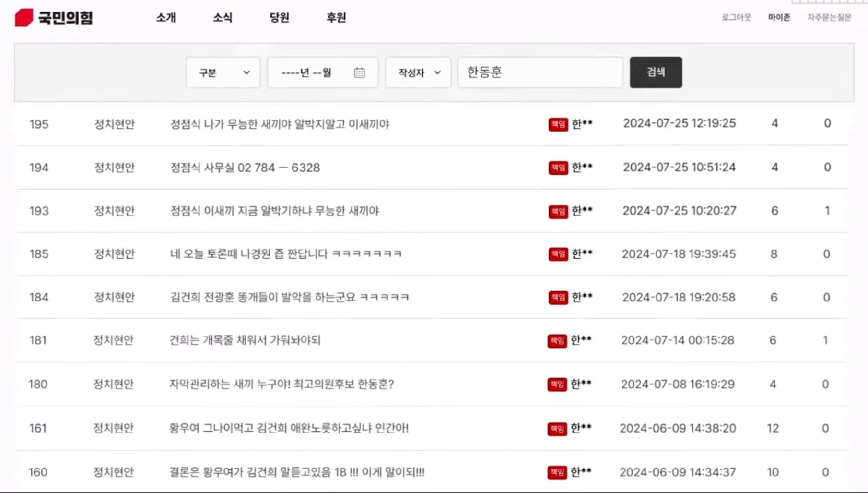
Task: Click the 책임 badge in row 185
Action: coord(558,254)
